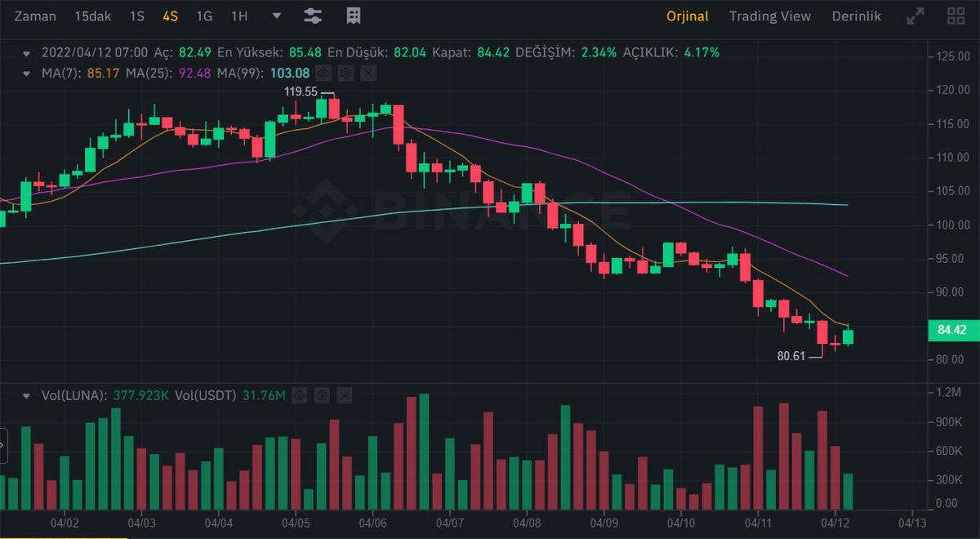Select the 1G daily interval
This screenshot has width=980, height=539.
pyautogui.click(x=204, y=16)
